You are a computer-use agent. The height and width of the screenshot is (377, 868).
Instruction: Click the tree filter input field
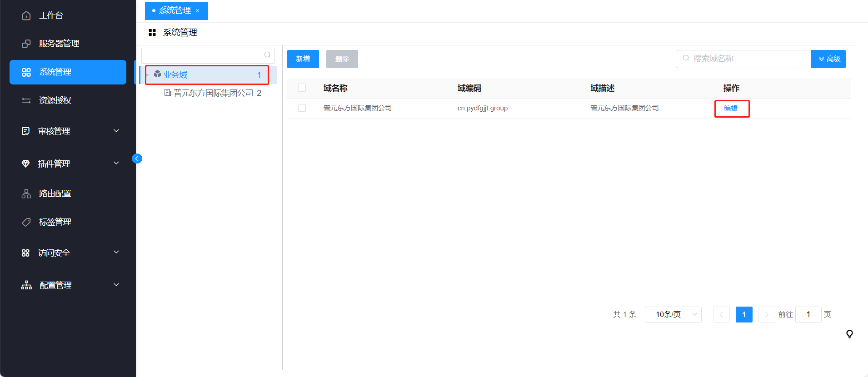point(208,55)
